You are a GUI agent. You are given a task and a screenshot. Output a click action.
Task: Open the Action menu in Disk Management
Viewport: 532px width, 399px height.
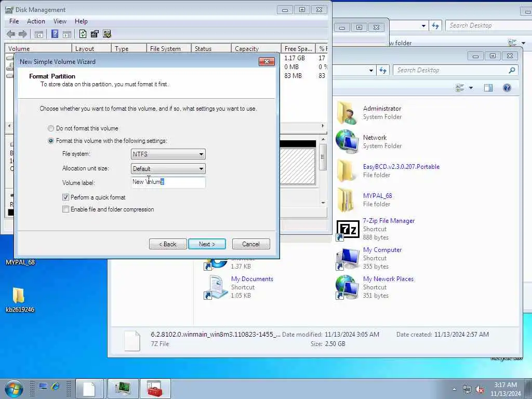coord(36,21)
